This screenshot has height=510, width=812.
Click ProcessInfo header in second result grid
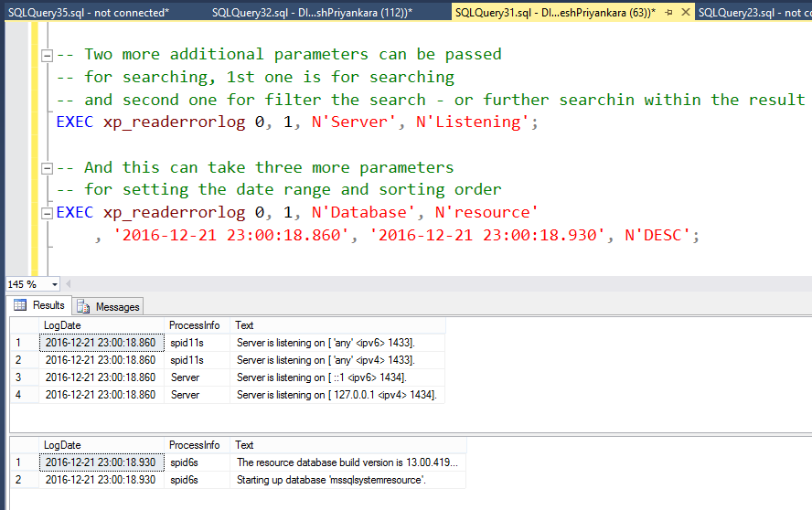coord(198,445)
